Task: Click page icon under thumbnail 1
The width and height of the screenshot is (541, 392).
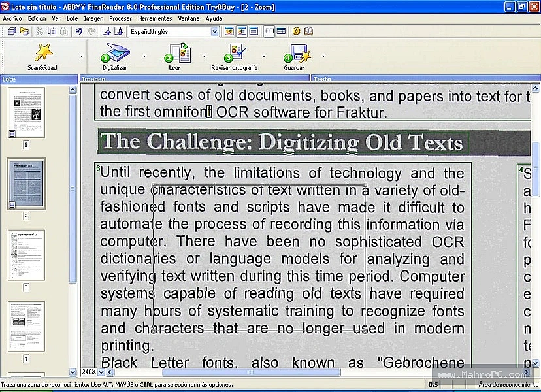Action: click(x=12, y=133)
